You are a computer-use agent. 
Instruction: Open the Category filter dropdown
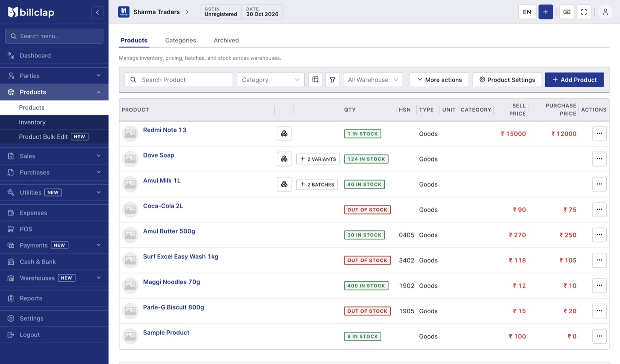coord(271,80)
